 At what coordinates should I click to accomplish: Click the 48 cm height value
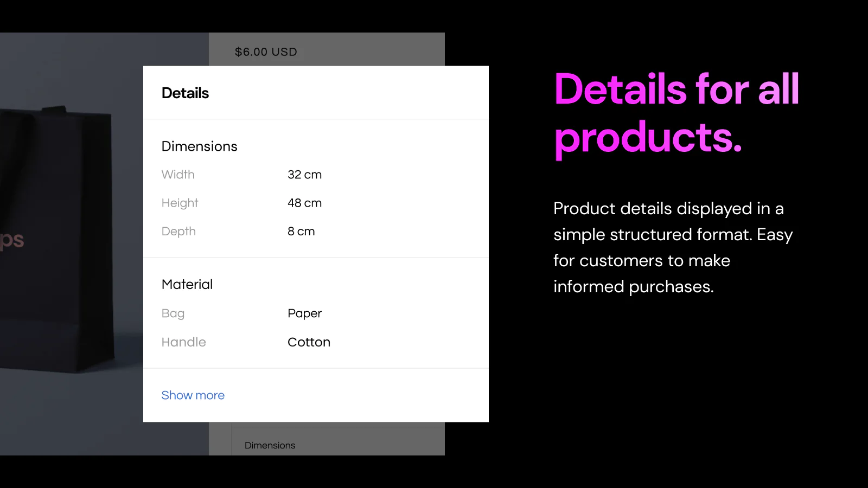coord(304,203)
